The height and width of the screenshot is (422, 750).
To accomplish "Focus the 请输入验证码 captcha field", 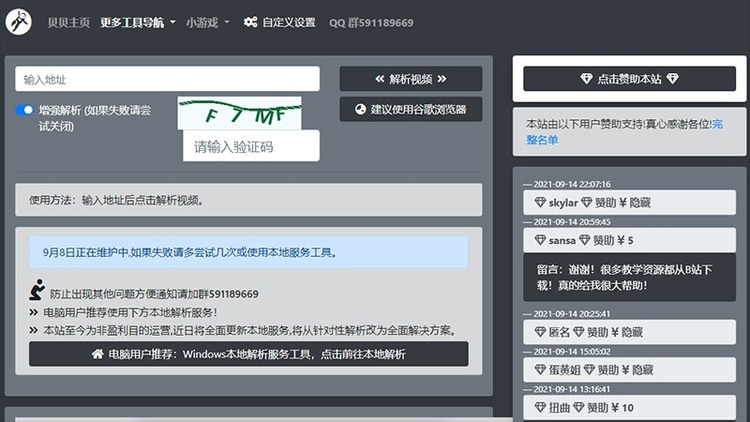I will pyautogui.click(x=251, y=147).
